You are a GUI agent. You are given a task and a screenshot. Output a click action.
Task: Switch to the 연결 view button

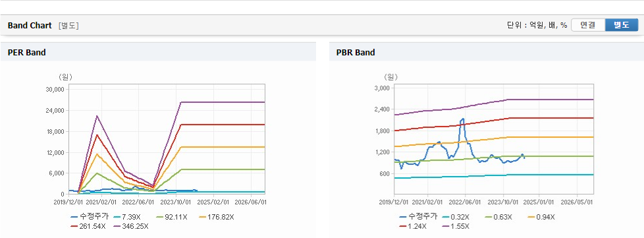pyautogui.click(x=588, y=25)
